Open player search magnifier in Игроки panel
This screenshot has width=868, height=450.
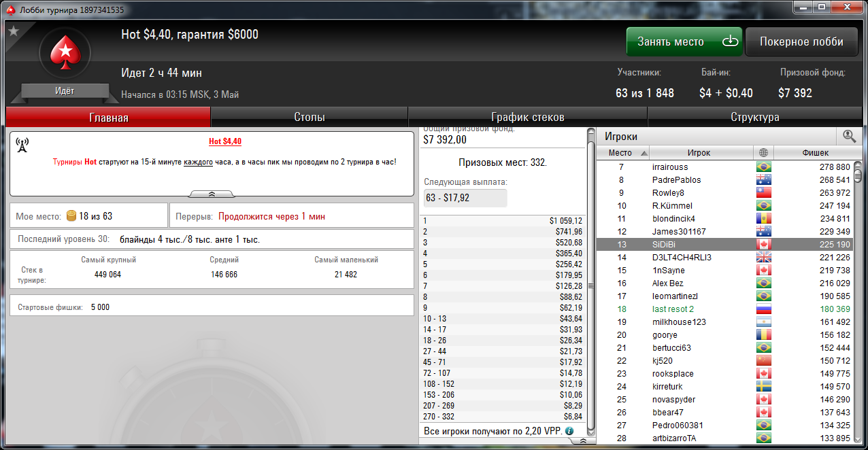tap(849, 136)
